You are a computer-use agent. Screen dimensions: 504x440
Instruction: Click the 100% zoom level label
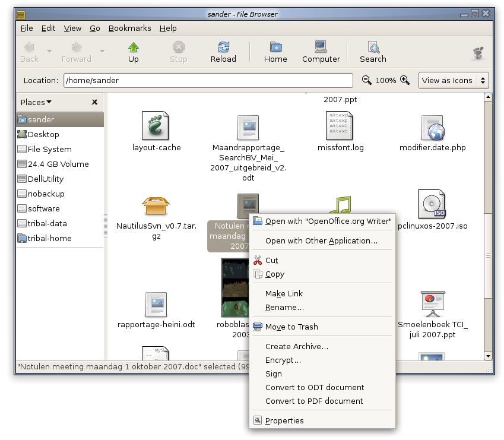point(386,80)
